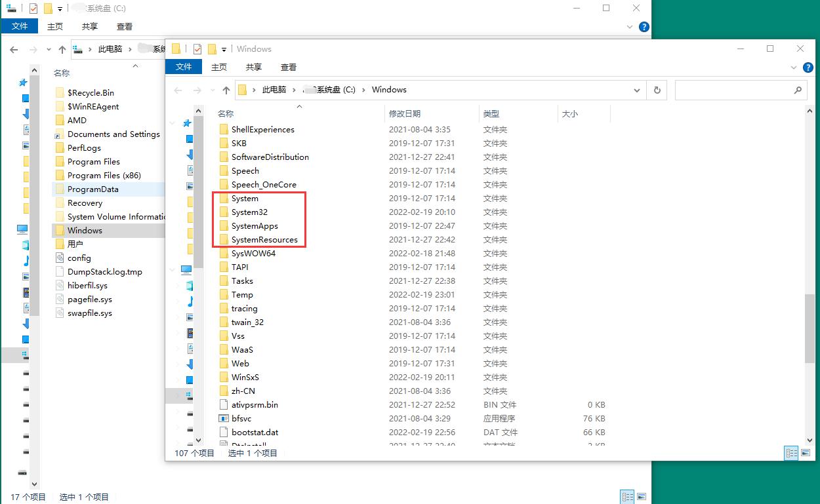Click the back navigation arrow
The image size is (820, 504).
[x=177, y=90]
